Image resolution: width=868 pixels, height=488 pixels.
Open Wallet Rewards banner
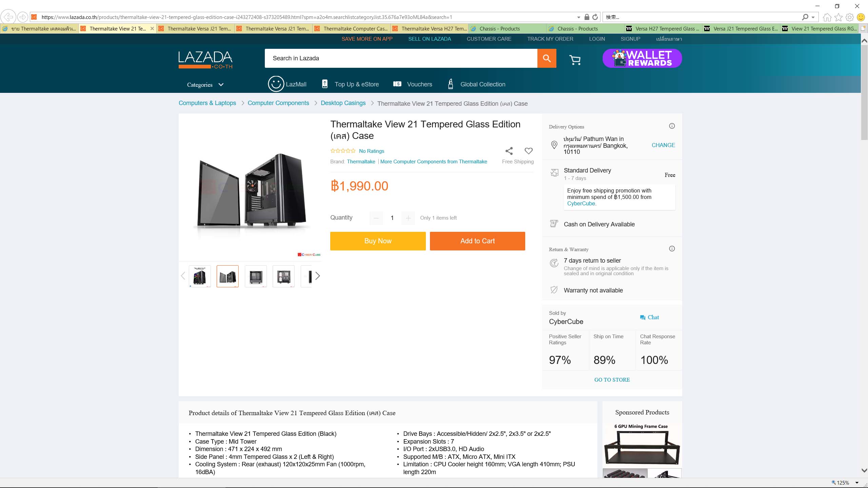pos(642,58)
